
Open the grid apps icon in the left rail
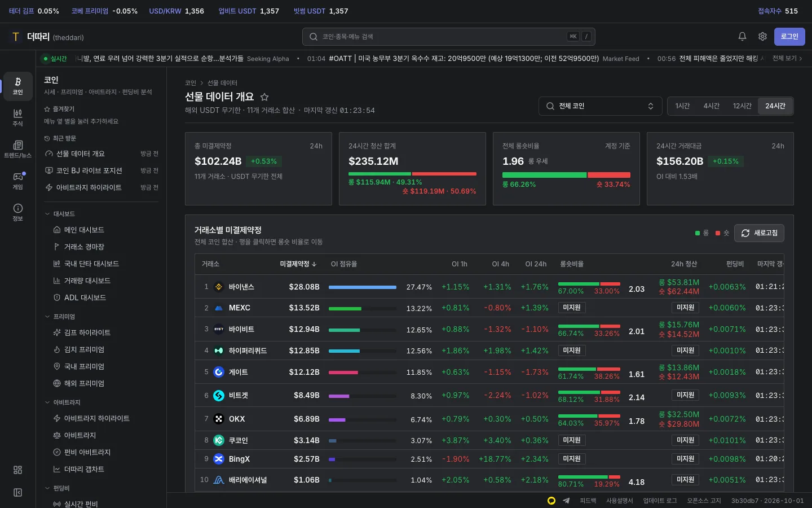click(17, 470)
